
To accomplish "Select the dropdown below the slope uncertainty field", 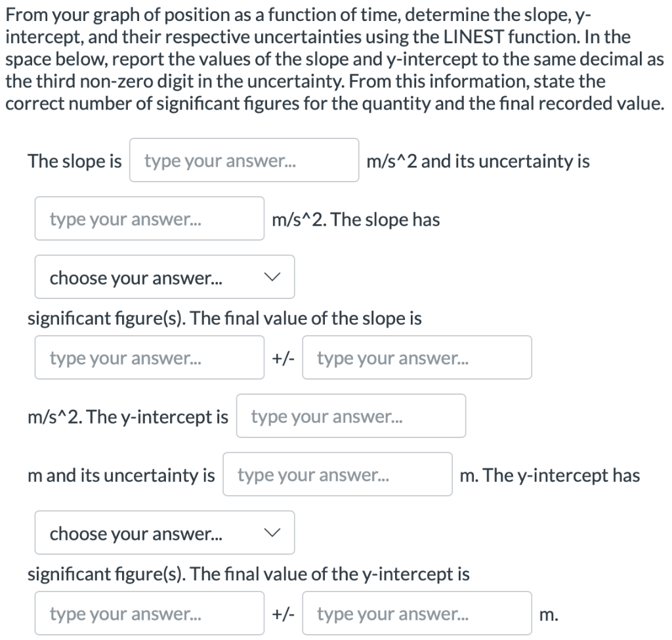I will pyautogui.click(x=164, y=277).
